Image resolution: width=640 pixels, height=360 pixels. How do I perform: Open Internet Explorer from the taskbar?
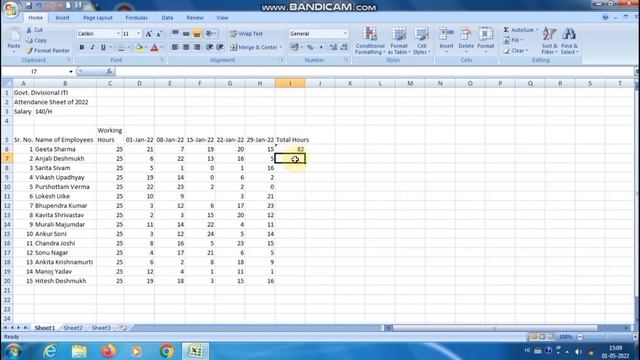pyautogui.click(x=50, y=351)
